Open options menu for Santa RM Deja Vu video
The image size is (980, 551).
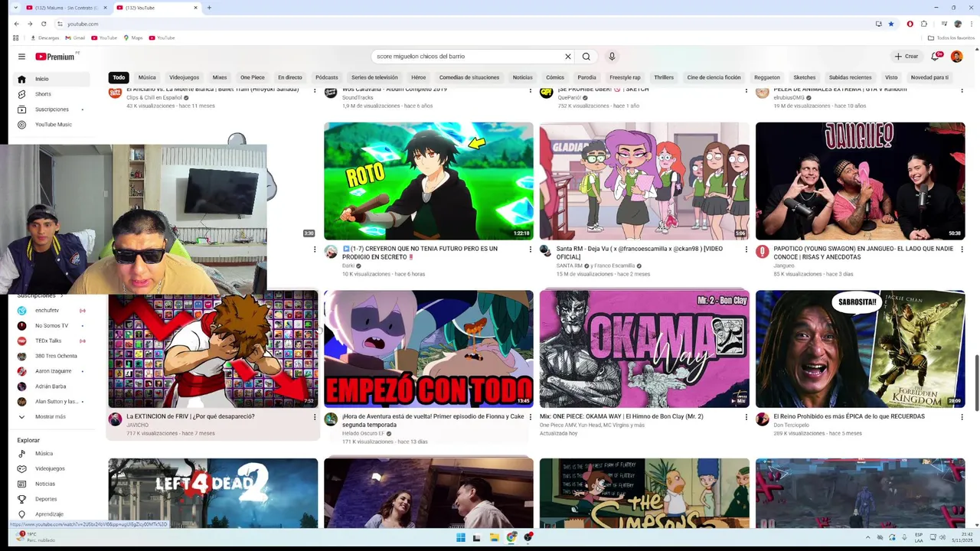pos(746,249)
